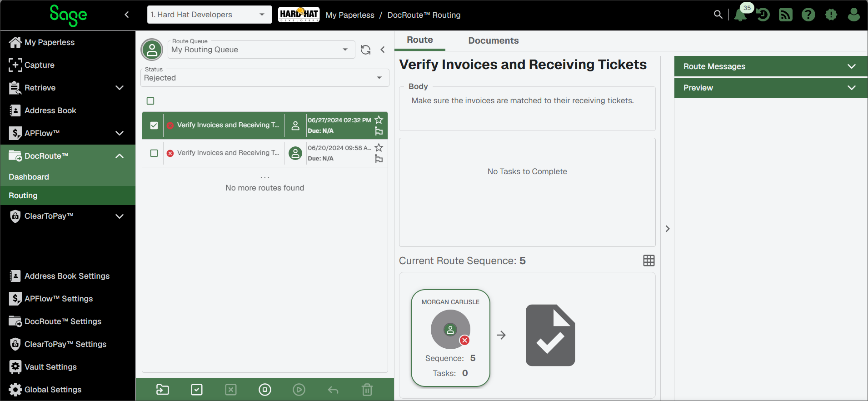Click the reply arrow toolbar icon
Screen dimensions: 868x401
tap(333, 390)
